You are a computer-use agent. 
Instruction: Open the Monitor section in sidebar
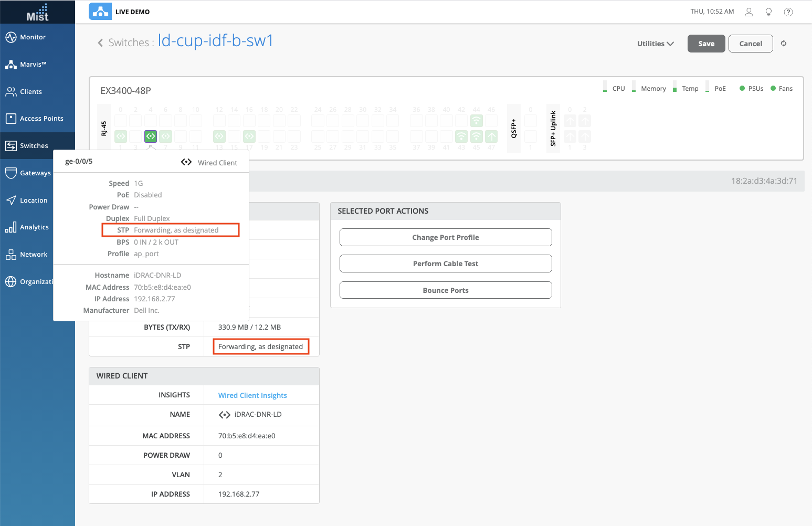coord(33,37)
